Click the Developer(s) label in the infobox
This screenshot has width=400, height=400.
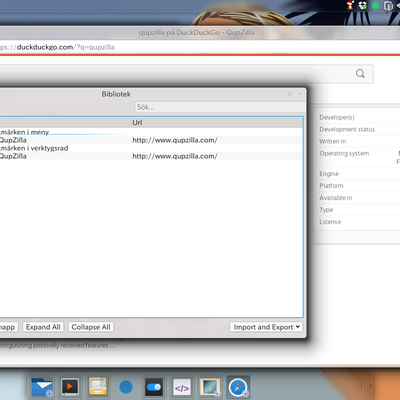[337, 117]
